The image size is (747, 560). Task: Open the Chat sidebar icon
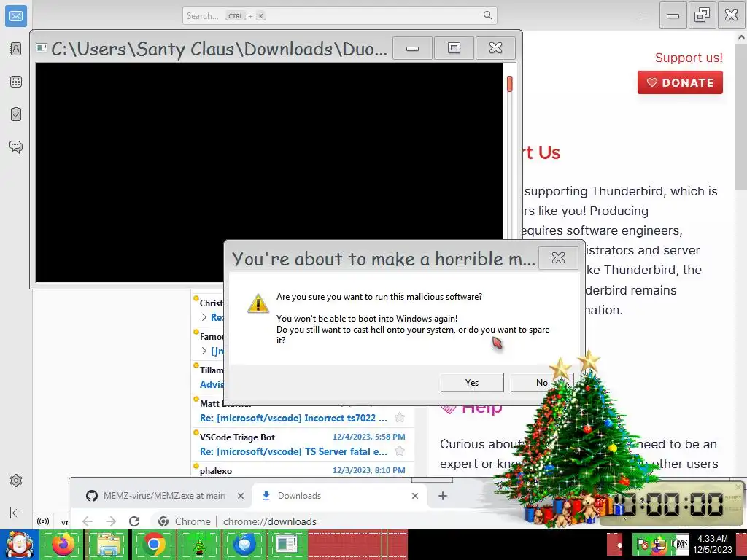[16, 147]
